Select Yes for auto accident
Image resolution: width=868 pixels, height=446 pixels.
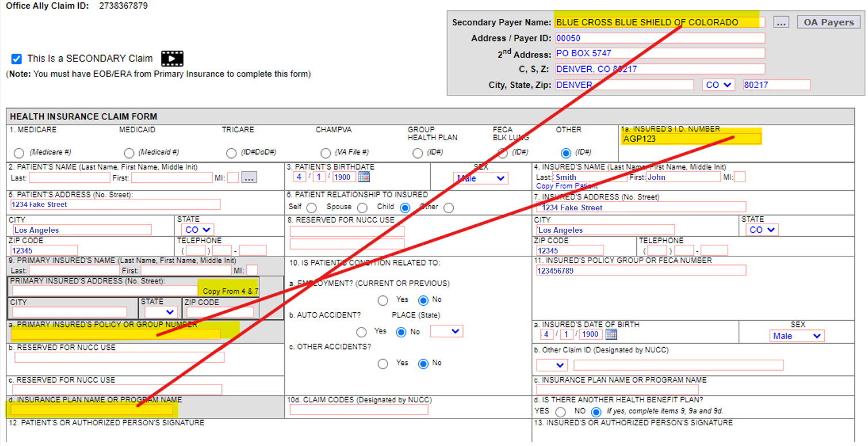361,331
